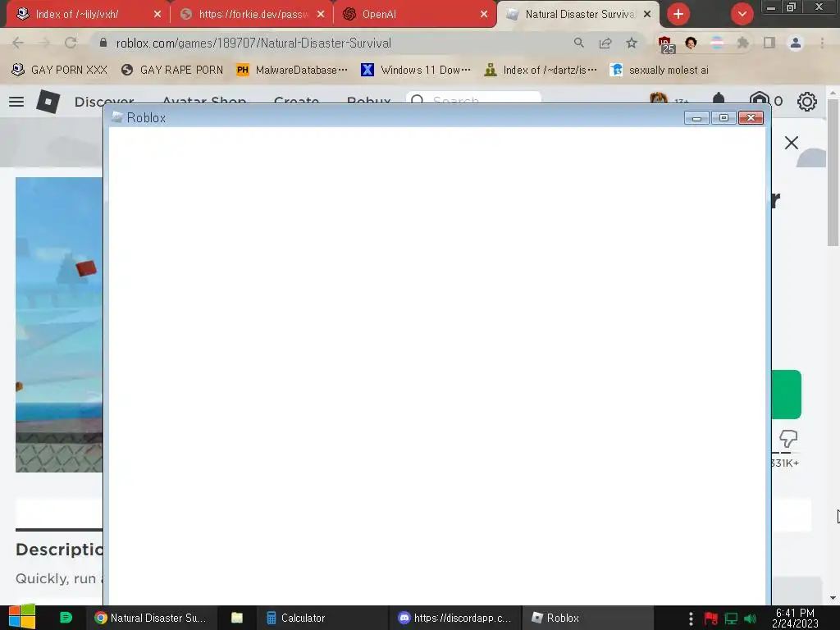
Task: Click the green Play button
Action: pos(787,395)
